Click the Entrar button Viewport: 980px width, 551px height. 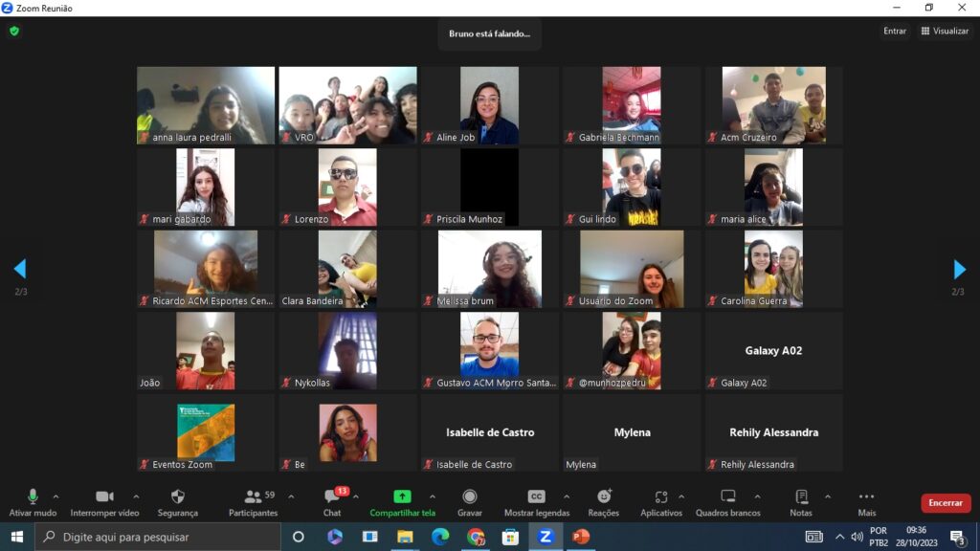tap(894, 31)
